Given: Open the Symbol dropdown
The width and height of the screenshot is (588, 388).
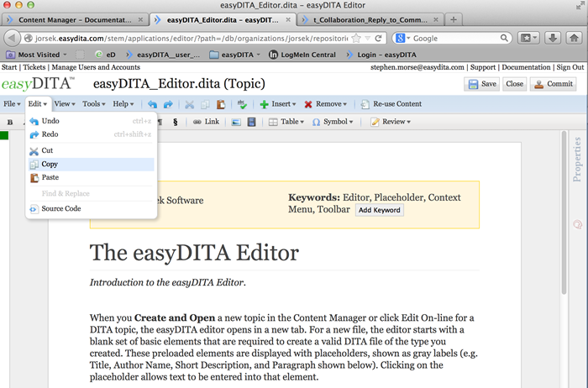Looking at the screenshot, I should click(x=333, y=122).
